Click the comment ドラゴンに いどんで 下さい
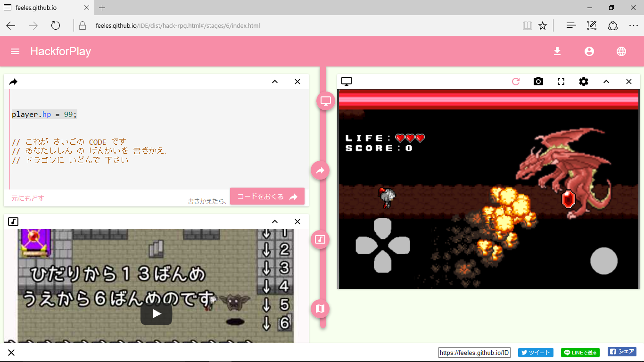This screenshot has width=644, height=362. click(x=70, y=160)
